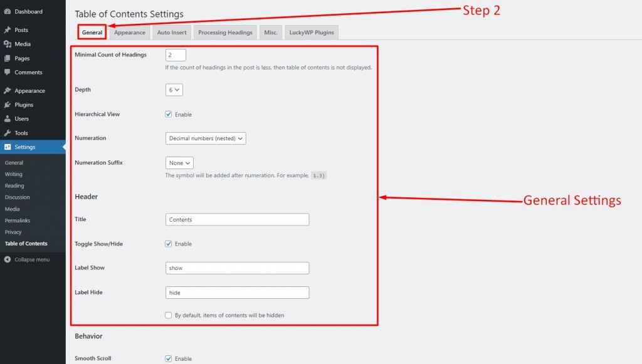Click the Dashboard gauge icon
642x364 pixels.
pos(8,11)
